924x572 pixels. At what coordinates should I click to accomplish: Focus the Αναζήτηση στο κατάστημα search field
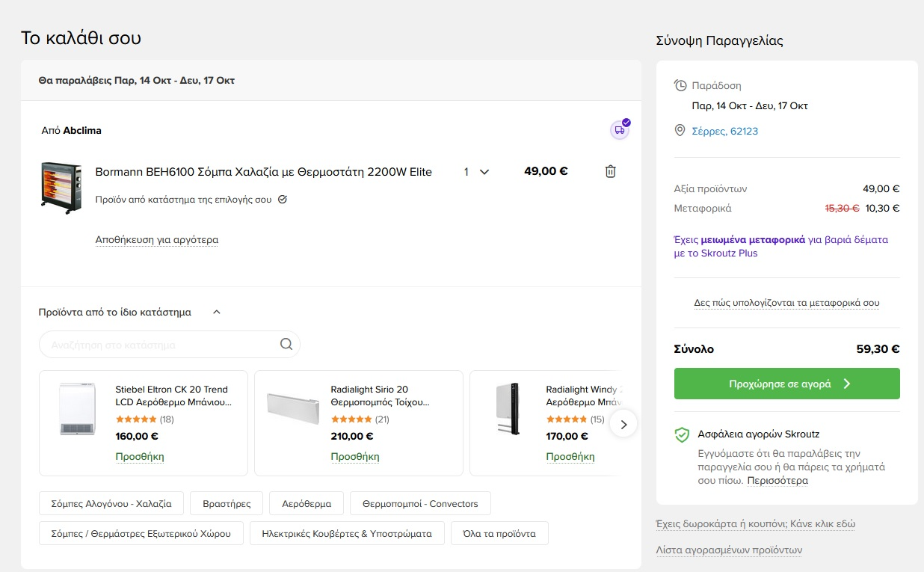click(x=170, y=345)
